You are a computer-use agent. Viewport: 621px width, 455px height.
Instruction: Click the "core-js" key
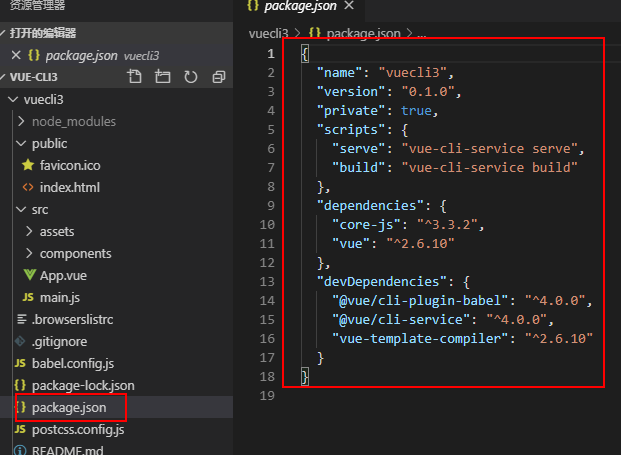(x=366, y=225)
